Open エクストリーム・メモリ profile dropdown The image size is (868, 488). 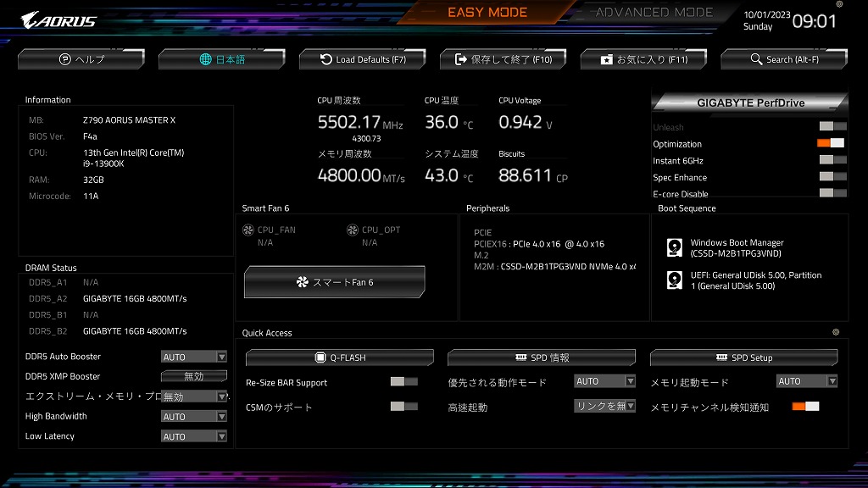(x=194, y=396)
